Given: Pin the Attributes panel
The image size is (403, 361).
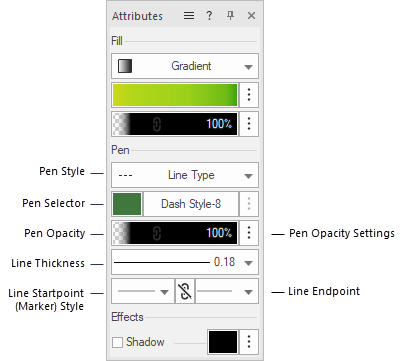Looking at the screenshot, I should [x=230, y=16].
